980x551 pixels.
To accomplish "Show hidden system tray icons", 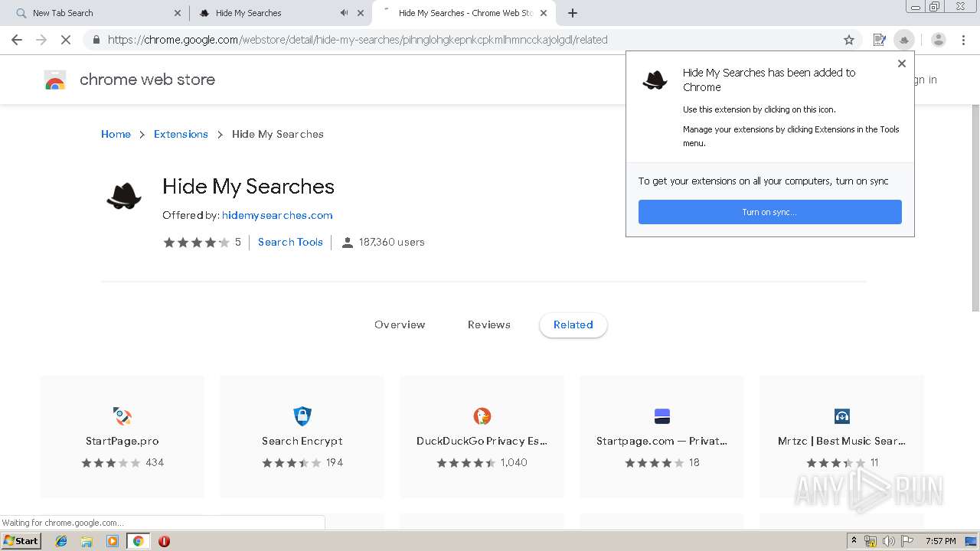I will click(854, 541).
